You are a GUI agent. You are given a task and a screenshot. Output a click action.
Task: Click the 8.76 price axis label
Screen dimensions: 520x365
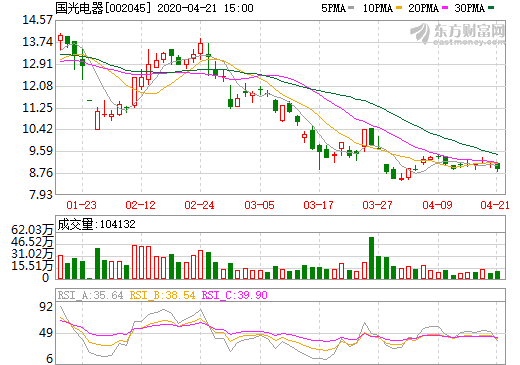41,173
